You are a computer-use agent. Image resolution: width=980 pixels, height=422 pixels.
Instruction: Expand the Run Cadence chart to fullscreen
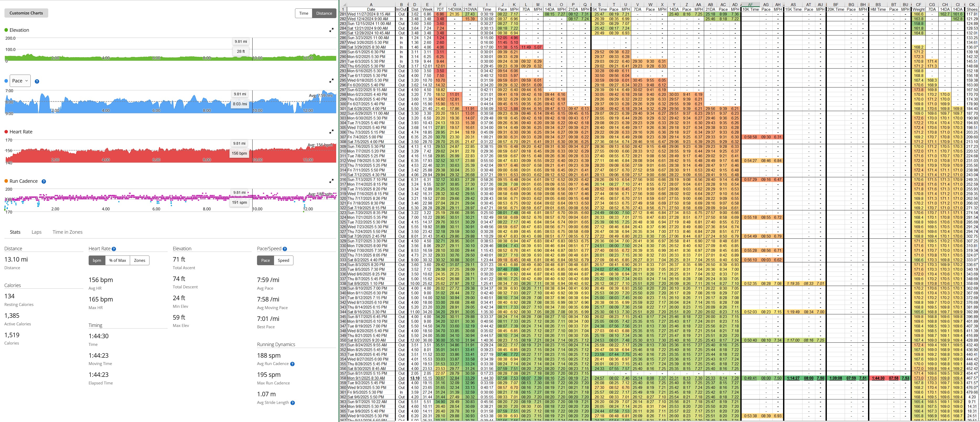[x=331, y=181]
